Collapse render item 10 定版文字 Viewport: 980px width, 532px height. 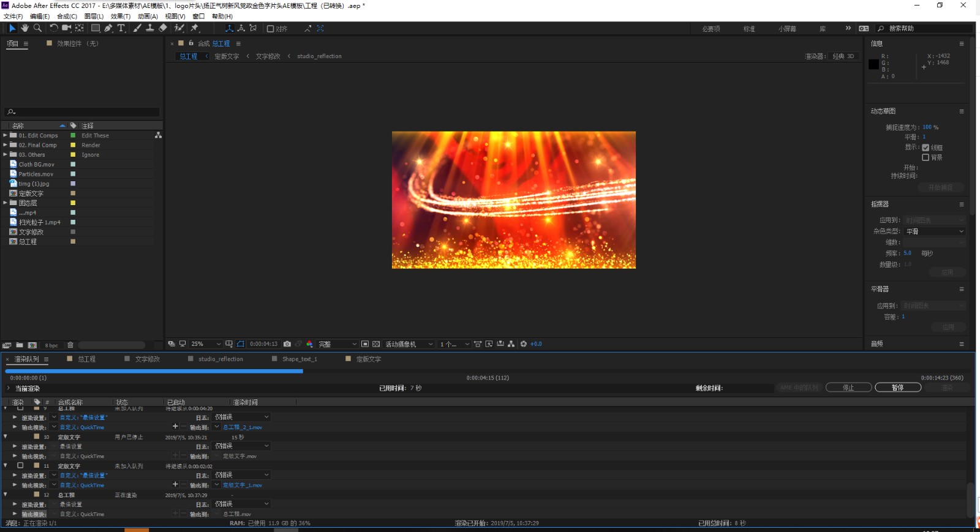pos(6,436)
